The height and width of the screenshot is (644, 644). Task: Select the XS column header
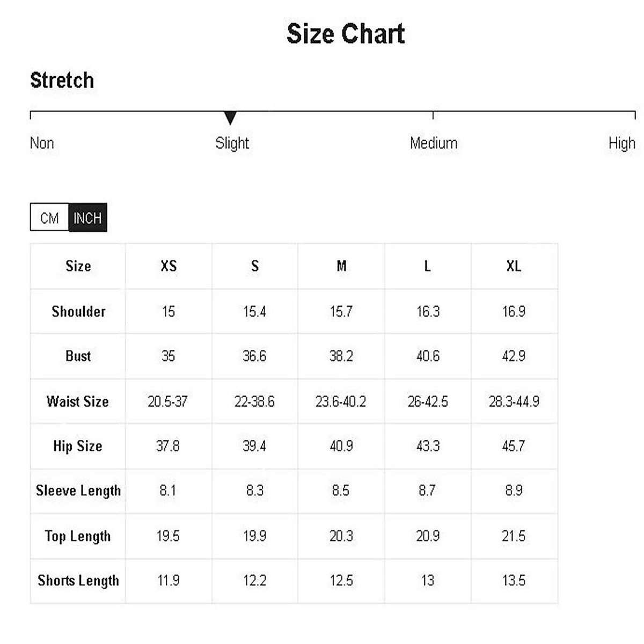[x=169, y=266]
